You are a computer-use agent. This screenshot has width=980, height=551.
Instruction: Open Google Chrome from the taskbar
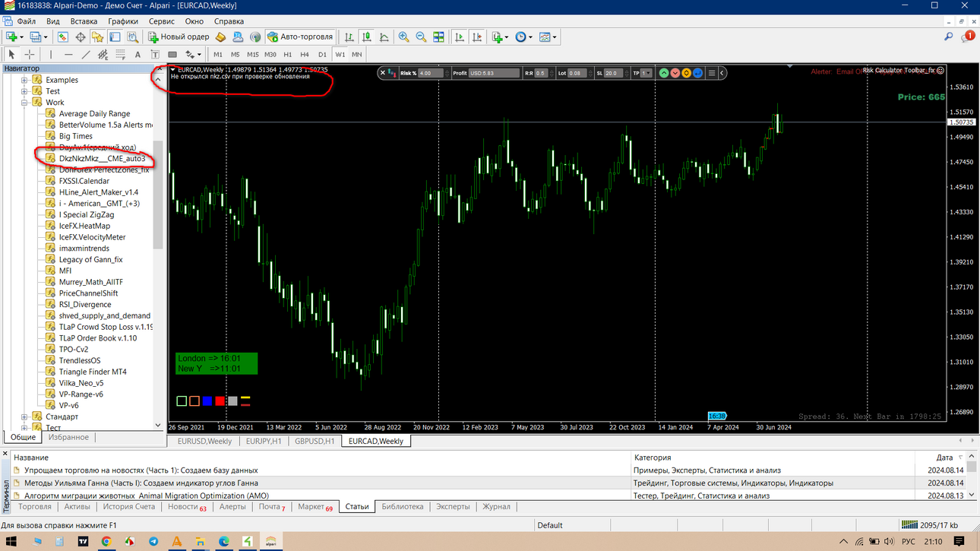pyautogui.click(x=106, y=542)
